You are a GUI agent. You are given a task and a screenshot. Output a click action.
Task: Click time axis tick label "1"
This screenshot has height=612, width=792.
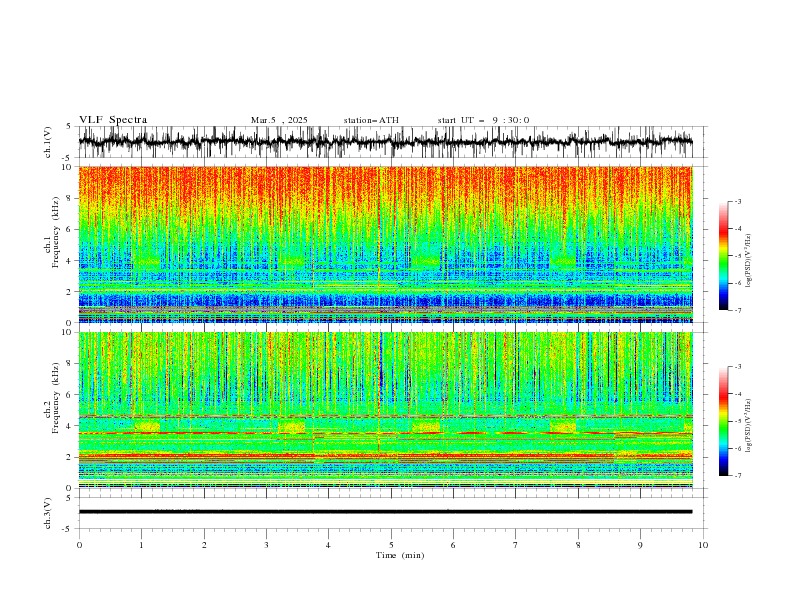pos(141,545)
